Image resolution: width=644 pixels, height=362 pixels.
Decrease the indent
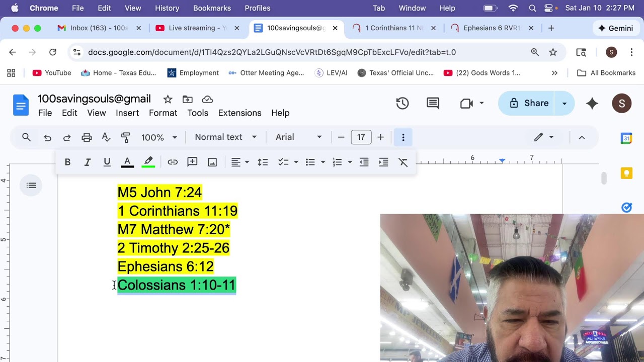(364, 162)
